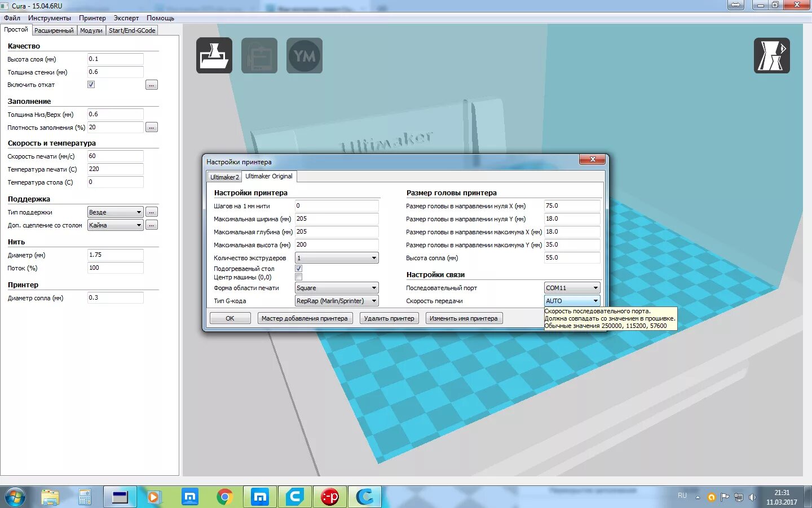
Task: Open the Инструменты menu
Action: pyautogui.click(x=50, y=18)
